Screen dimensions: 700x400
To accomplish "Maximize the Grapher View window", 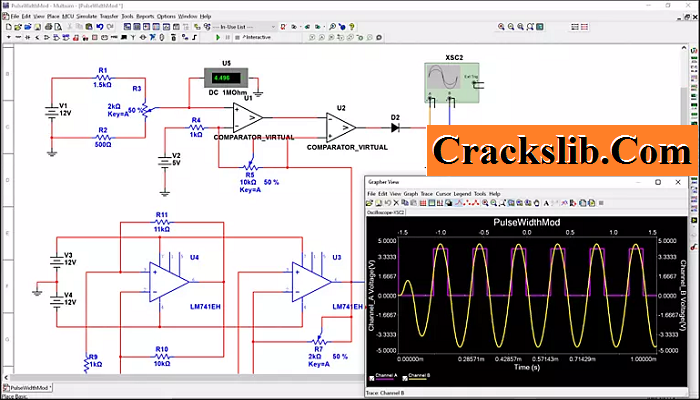I will [x=658, y=182].
